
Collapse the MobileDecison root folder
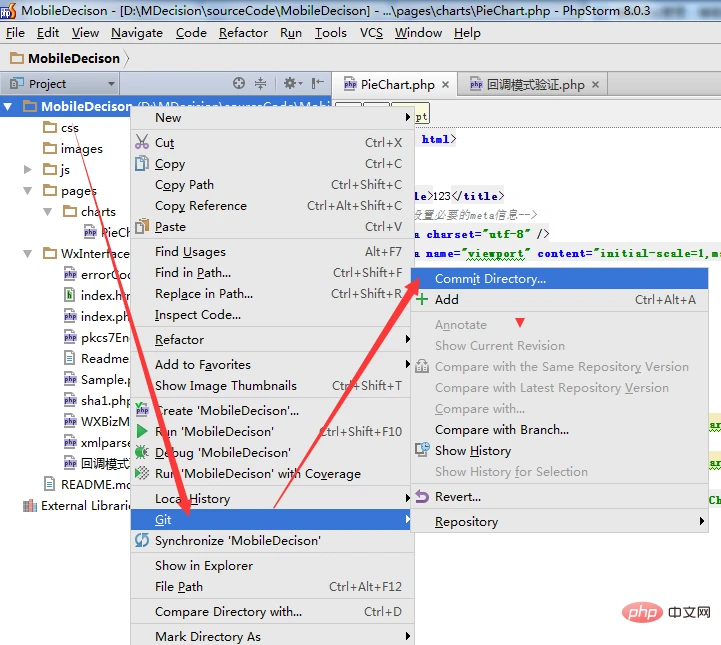[x=9, y=106]
